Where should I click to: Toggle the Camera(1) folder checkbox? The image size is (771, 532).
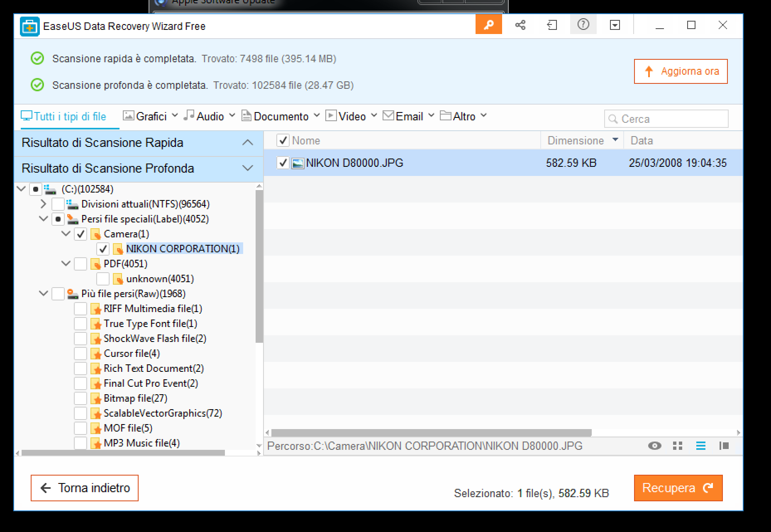pyautogui.click(x=81, y=234)
